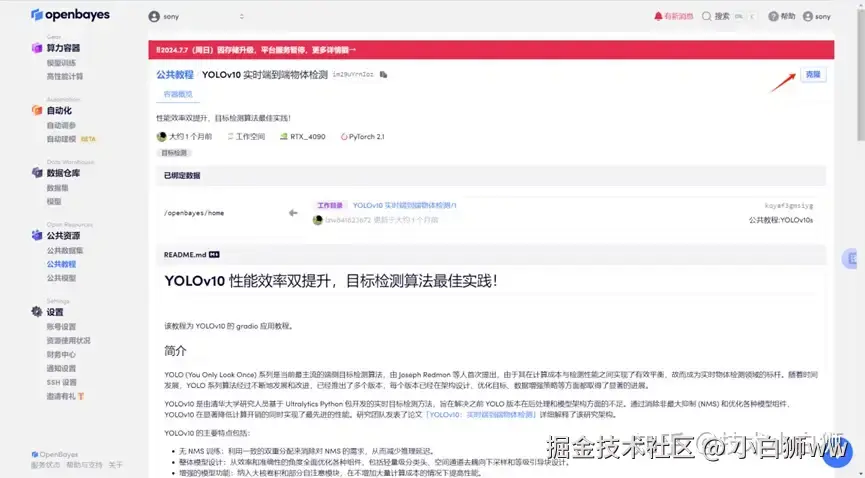Click the 工作目录 badge
865x478 pixels.
click(x=330, y=205)
